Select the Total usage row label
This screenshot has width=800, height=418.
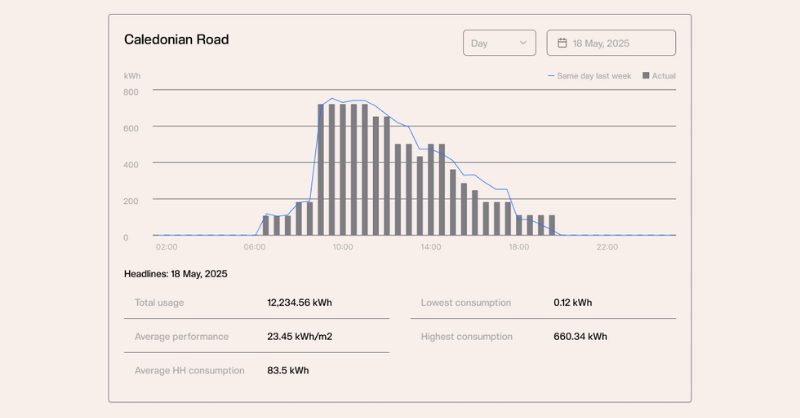[x=159, y=302]
